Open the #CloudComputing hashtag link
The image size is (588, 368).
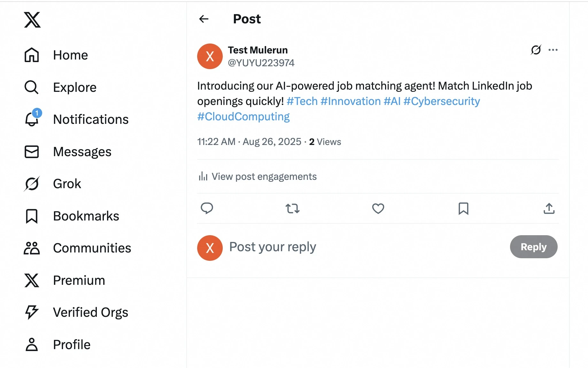pos(244,116)
